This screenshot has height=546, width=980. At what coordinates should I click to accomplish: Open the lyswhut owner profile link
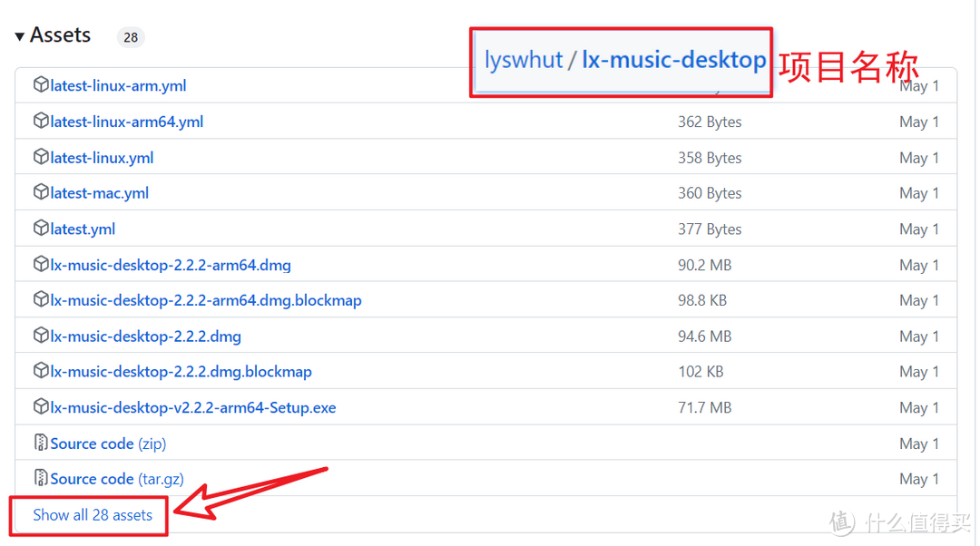[x=524, y=61]
